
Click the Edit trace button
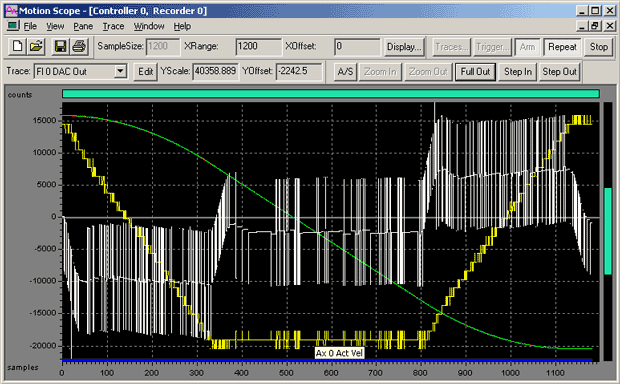(145, 72)
